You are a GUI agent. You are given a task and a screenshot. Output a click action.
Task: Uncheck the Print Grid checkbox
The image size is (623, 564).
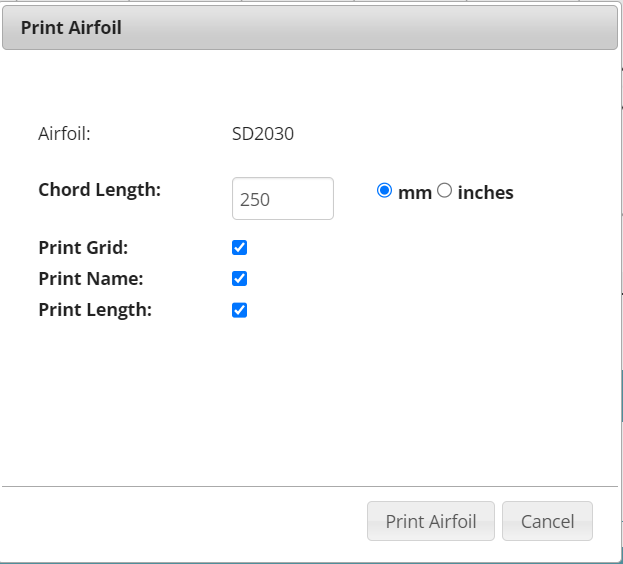[x=240, y=247]
